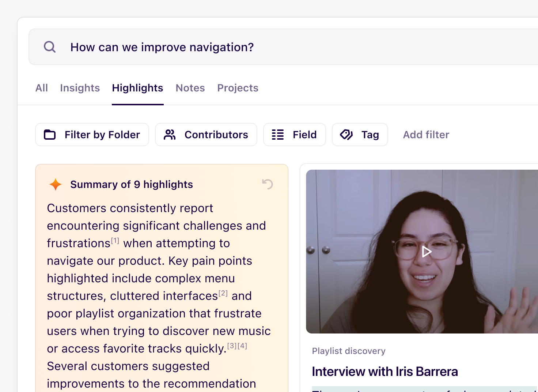538x392 pixels.
Task: Open Interview with Iris Barrera
Action: [x=385, y=371]
